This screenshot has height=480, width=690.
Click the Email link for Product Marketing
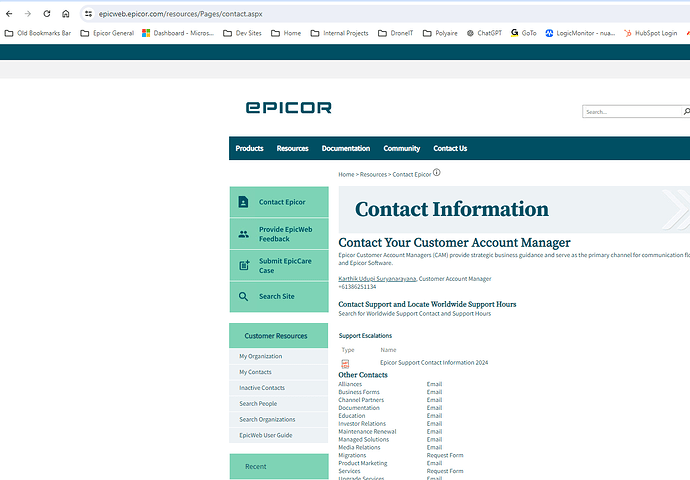coord(434,463)
